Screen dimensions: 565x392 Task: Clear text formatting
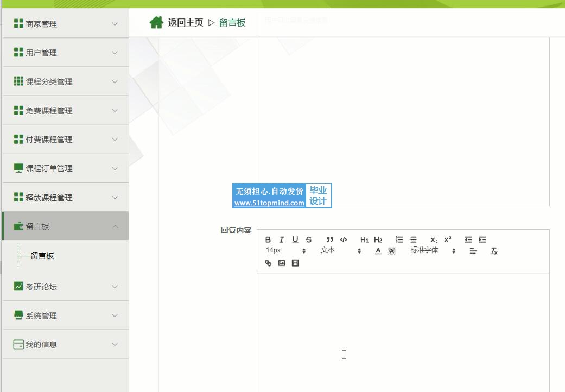[x=494, y=251]
